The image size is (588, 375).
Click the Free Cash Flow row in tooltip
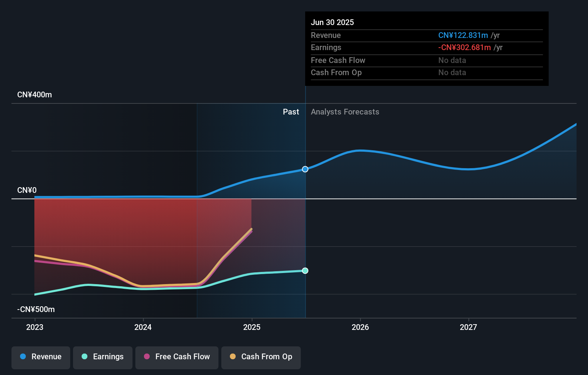(427, 60)
